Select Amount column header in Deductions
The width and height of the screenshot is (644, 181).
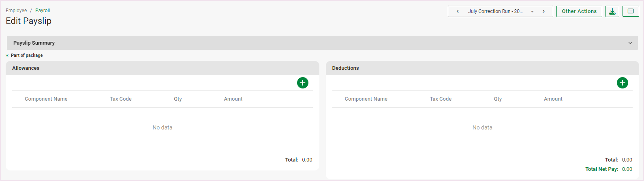click(553, 99)
